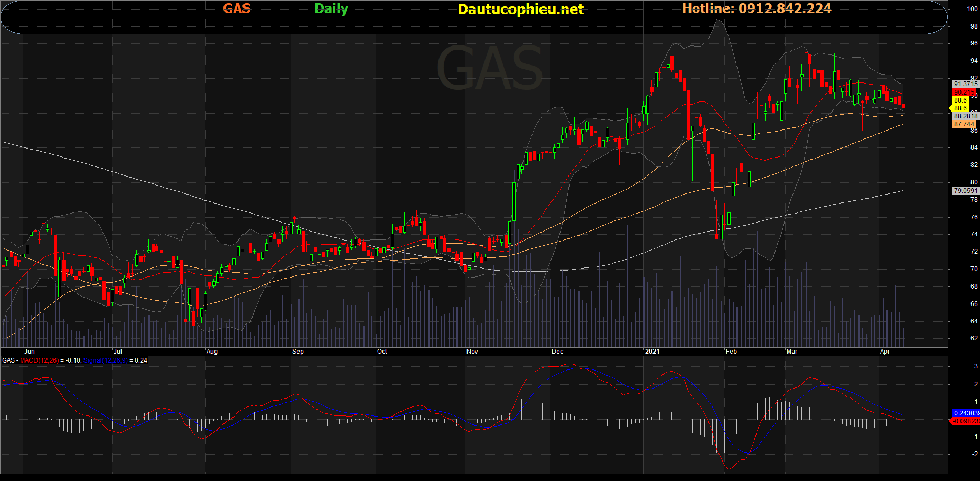This screenshot has width=980, height=481.
Task: Click the Oct label on time axis
Action: [382, 351]
